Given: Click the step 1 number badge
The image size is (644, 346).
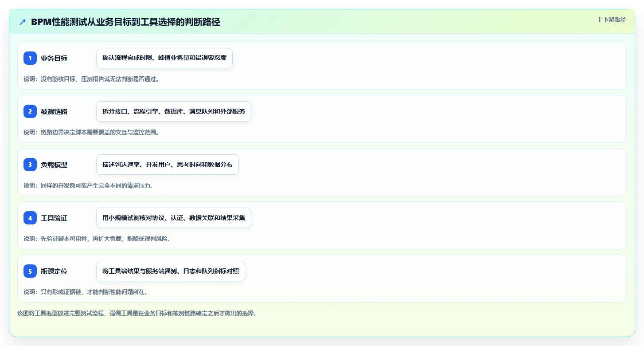Looking at the screenshot, I should [30, 58].
